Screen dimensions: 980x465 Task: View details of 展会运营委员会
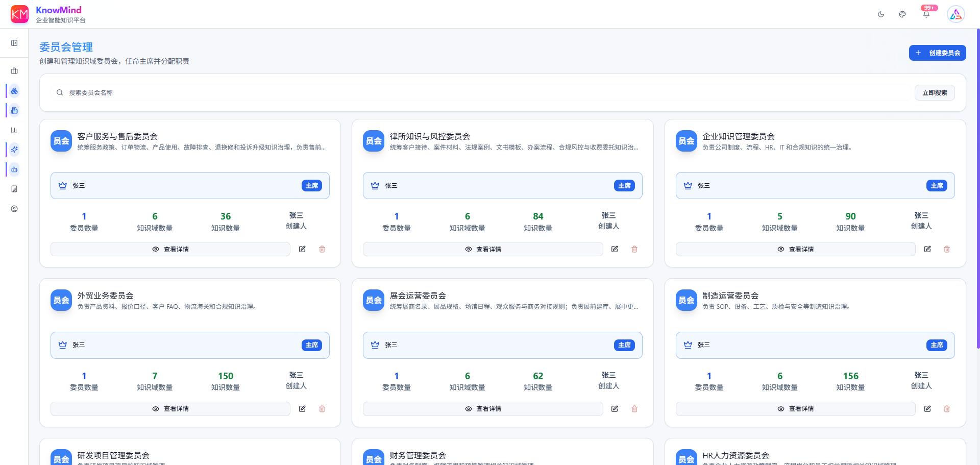483,409
